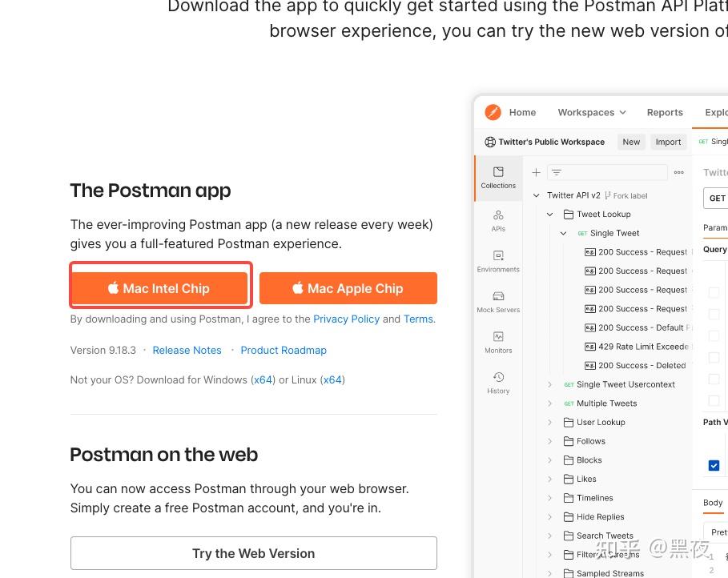Expand the Search Tweets folder
The image size is (728, 578).
(549, 536)
